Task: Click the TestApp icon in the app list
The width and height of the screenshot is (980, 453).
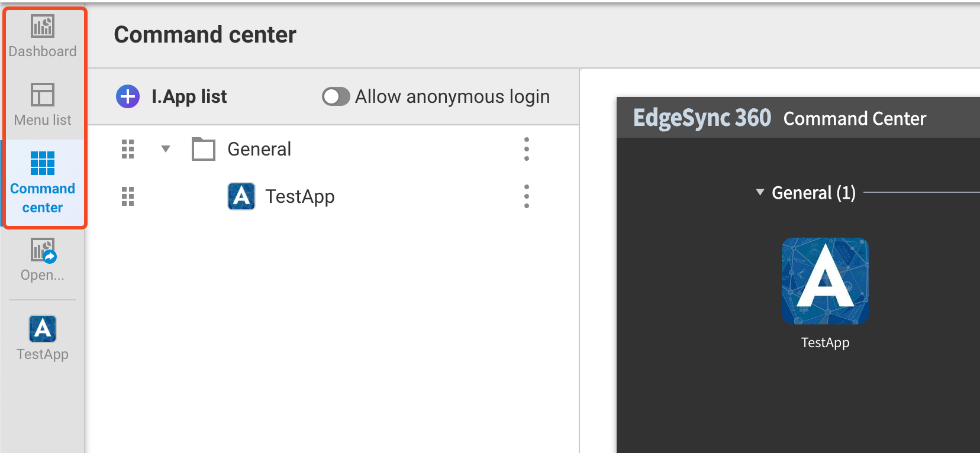Action: (240, 196)
